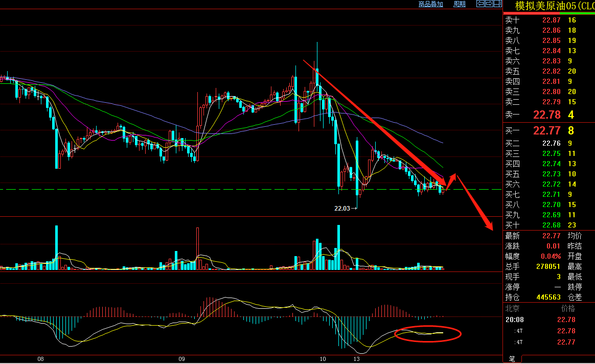
Task: Click the 持仓 value 445563
Action: coord(548,298)
